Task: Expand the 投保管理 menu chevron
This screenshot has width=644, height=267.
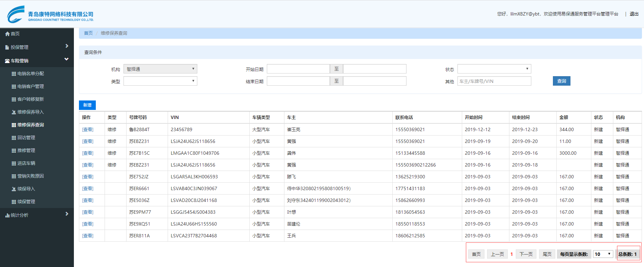Action: click(x=67, y=46)
